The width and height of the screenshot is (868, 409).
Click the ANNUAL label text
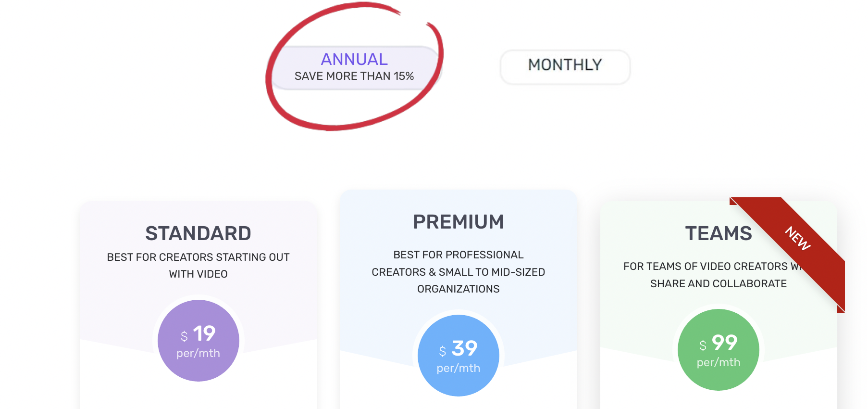(x=354, y=59)
